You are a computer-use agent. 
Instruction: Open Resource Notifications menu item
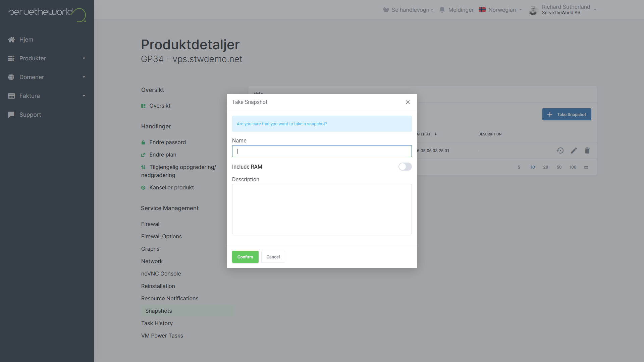pos(170,298)
